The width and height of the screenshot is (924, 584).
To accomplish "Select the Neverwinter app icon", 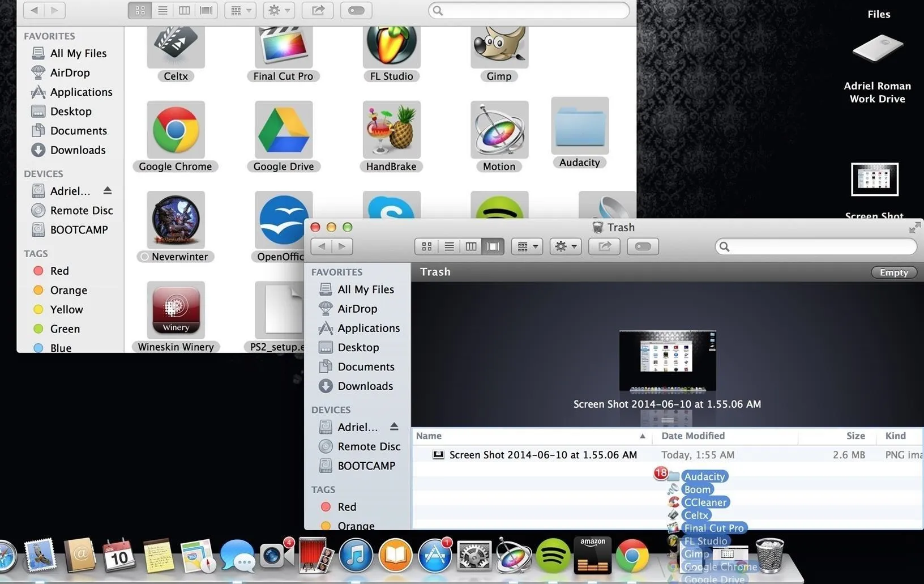I will 176,220.
